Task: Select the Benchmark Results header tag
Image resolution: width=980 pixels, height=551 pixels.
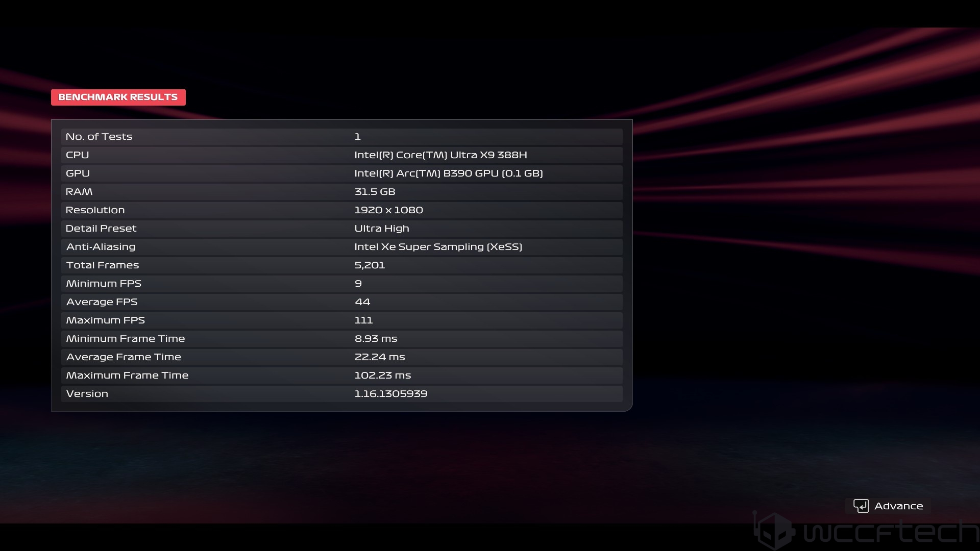Action: 118,97
